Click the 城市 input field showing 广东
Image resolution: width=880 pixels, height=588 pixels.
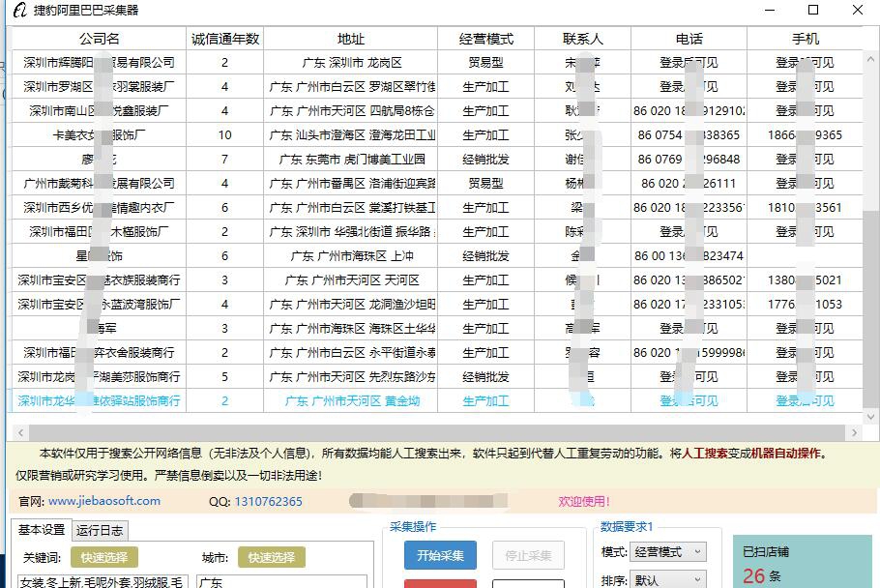(280, 583)
